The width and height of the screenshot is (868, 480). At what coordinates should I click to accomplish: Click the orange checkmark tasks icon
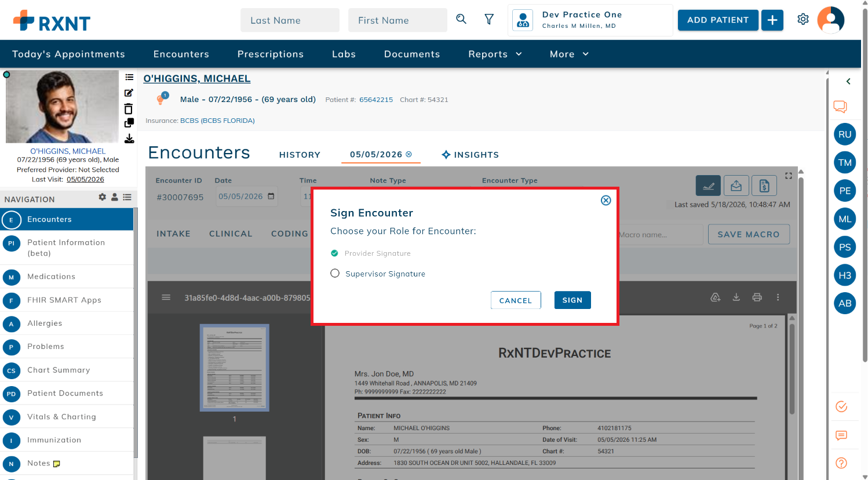tap(841, 407)
